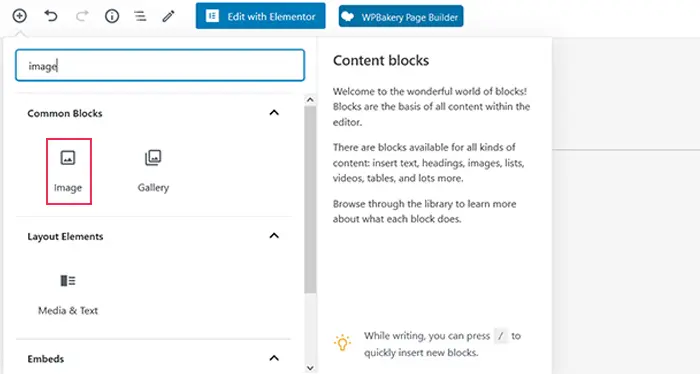Click the scrollbar up arrow
This screenshot has height=374, width=700.
310,100
